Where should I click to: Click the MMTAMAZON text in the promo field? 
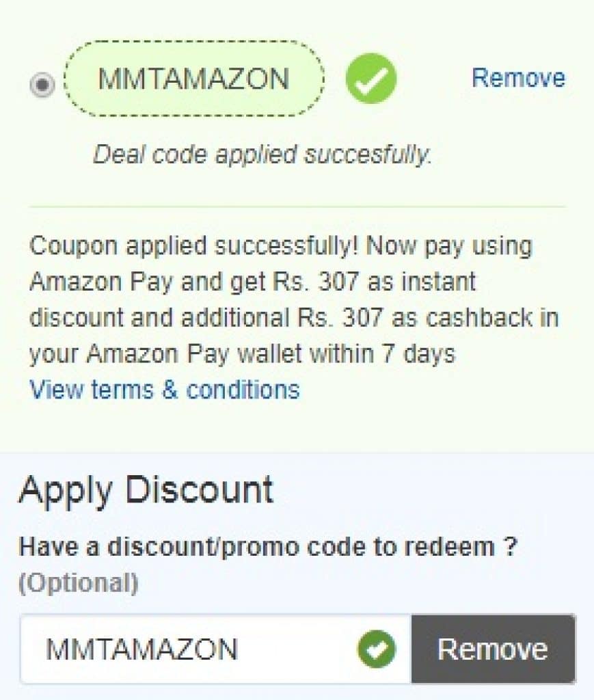pyautogui.click(x=141, y=649)
